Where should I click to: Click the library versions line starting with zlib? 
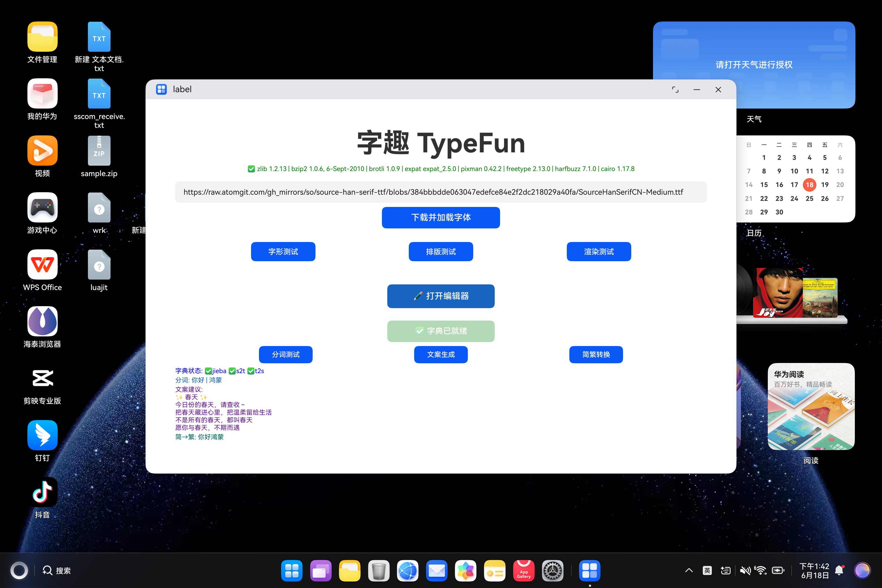pos(441,169)
